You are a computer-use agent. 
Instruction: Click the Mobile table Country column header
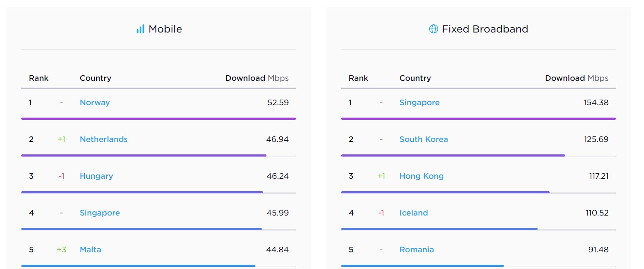[95, 78]
